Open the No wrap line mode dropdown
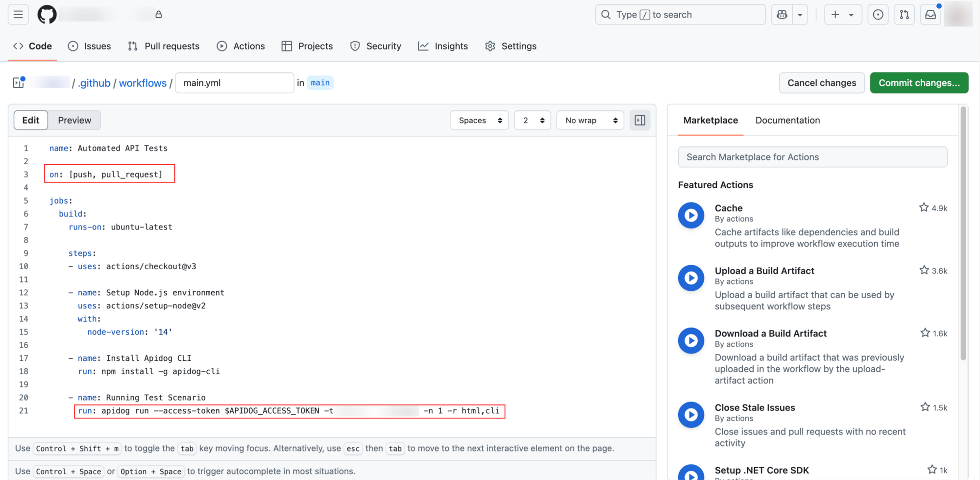This screenshot has width=980, height=480. pyautogui.click(x=590, y=120)
